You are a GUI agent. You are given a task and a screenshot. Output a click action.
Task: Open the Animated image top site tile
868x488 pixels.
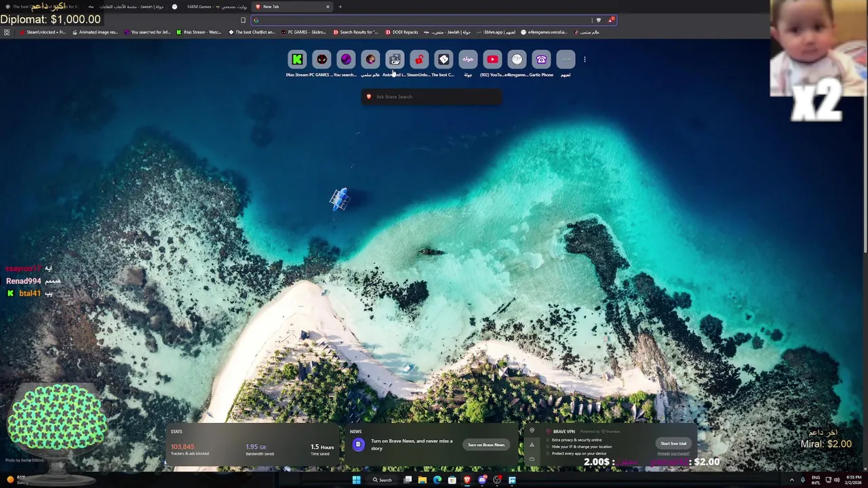395,60
